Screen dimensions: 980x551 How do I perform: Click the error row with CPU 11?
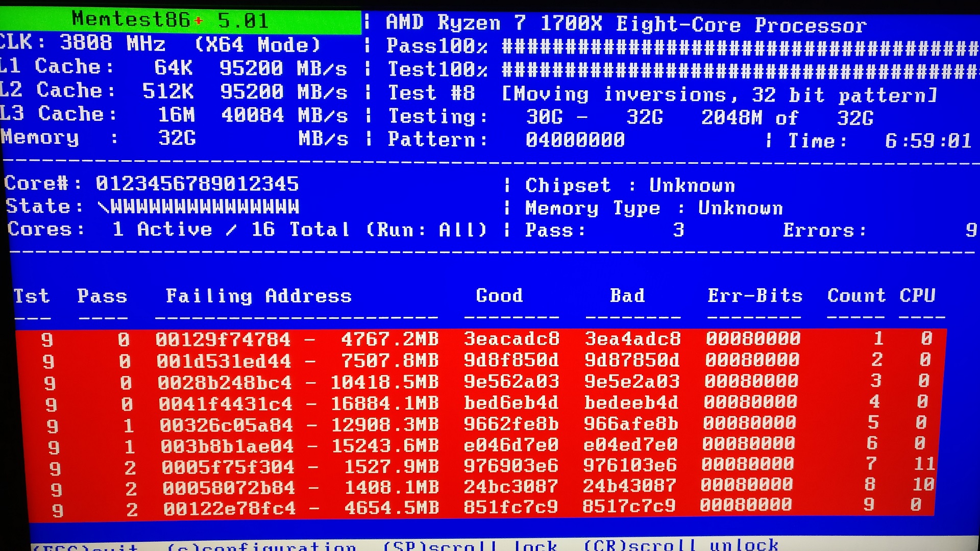tap(924, 464)
